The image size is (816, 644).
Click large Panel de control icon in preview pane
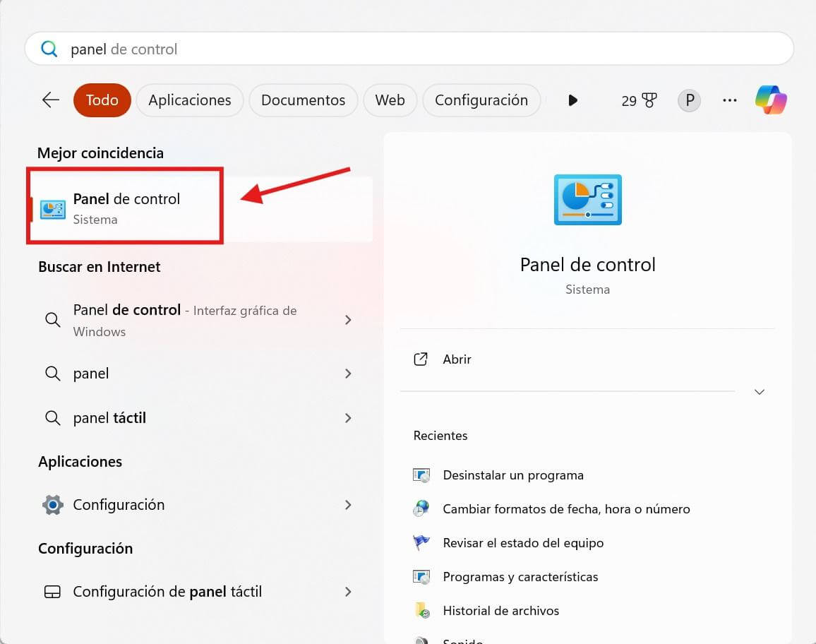click(587, 200)
